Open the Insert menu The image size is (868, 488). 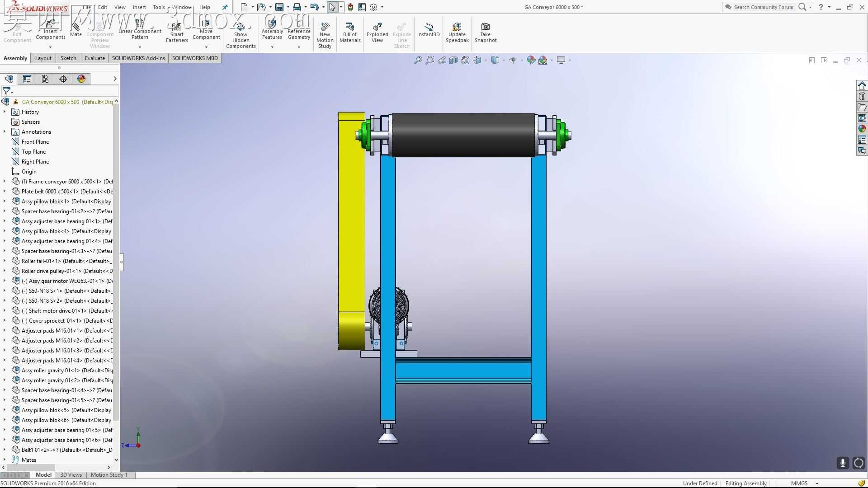pos(139,7)
